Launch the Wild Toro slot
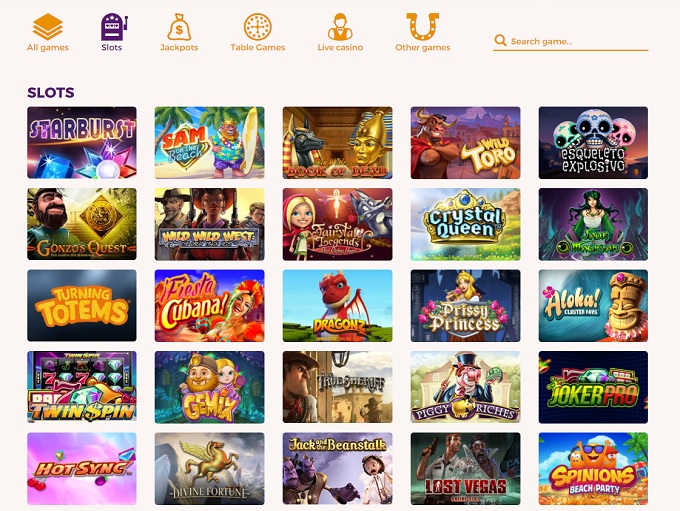 465,143
